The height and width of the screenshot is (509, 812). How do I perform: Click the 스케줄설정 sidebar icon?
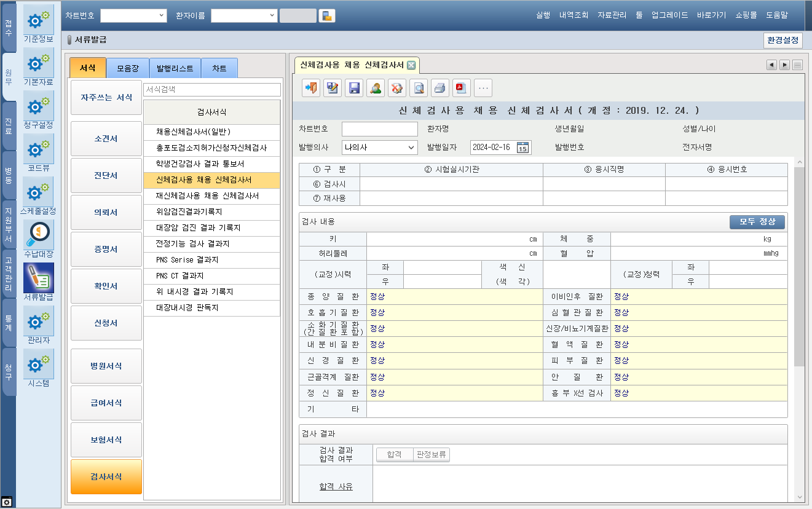38,192
